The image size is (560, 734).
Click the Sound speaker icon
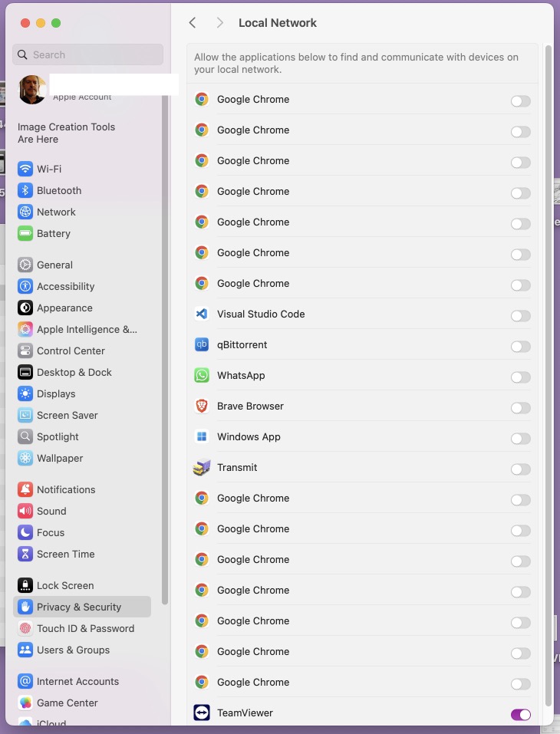point(25,511)
